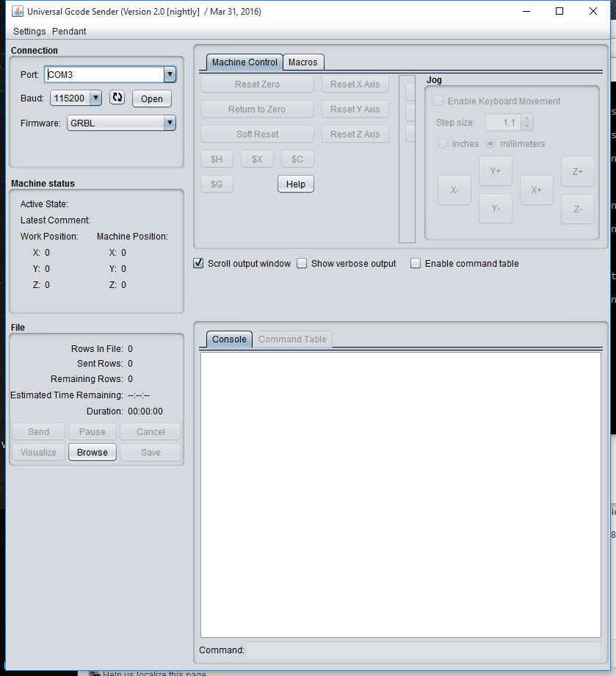Click the Step size value field
This screenshot has width=616, height=676.
click(503, 123)
